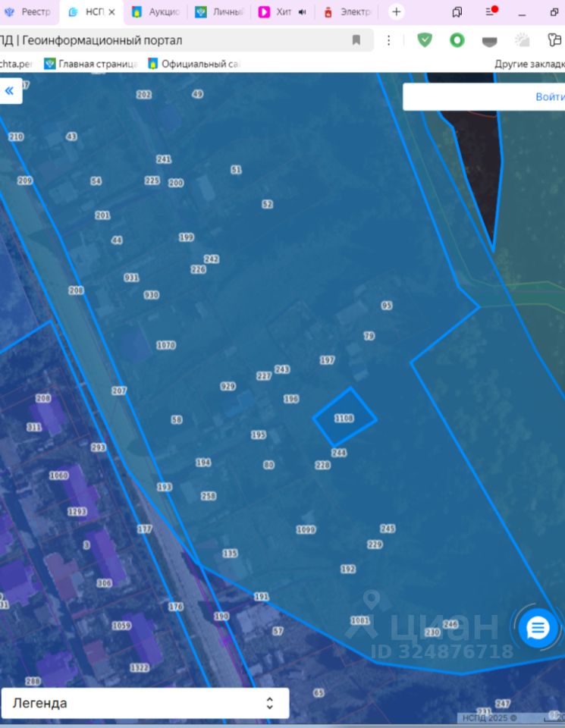
Task: Switch to the Личный tab
Action: coord(219,12)
